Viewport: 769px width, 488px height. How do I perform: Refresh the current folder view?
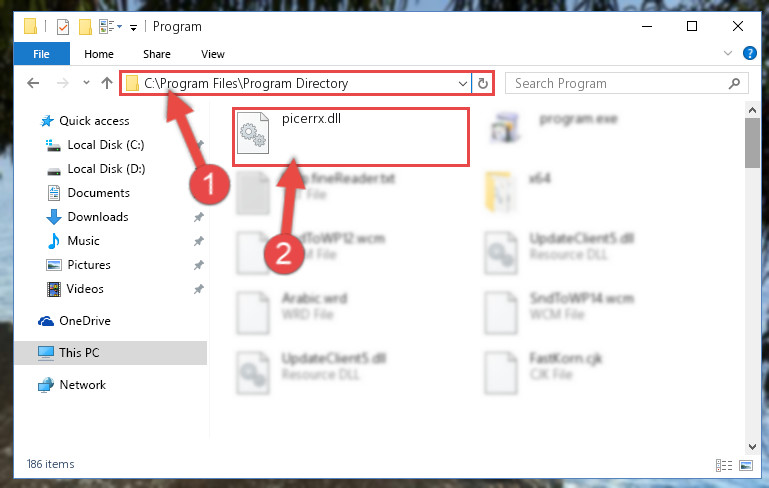483,83
